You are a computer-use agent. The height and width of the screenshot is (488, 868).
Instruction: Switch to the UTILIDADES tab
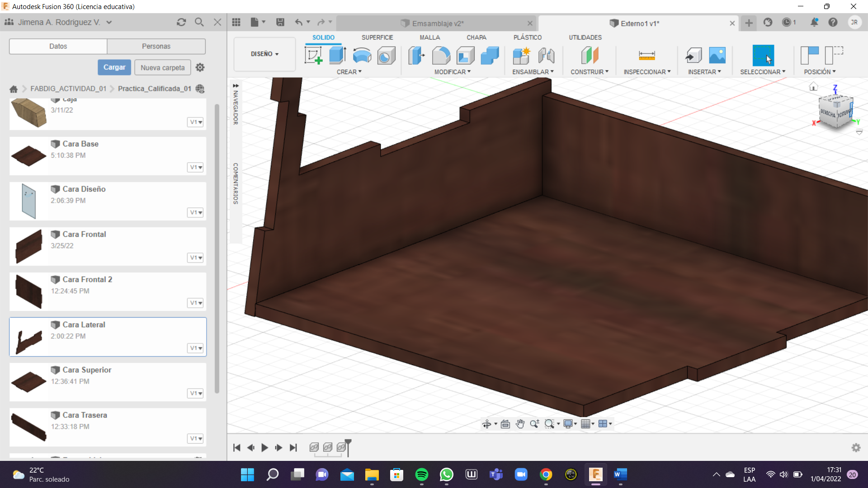pos(585,38)
